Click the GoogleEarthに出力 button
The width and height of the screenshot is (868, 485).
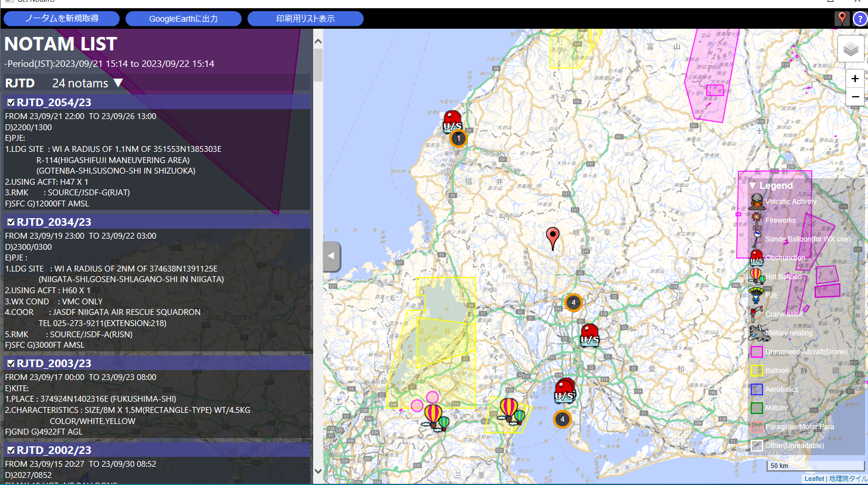point(183,19)
